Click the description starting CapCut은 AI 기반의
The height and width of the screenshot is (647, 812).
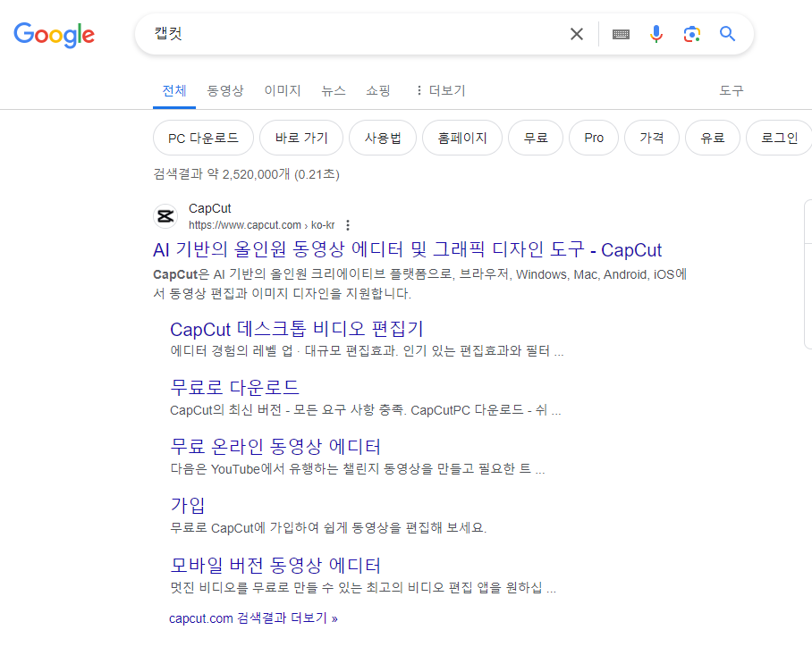[420, 284]
